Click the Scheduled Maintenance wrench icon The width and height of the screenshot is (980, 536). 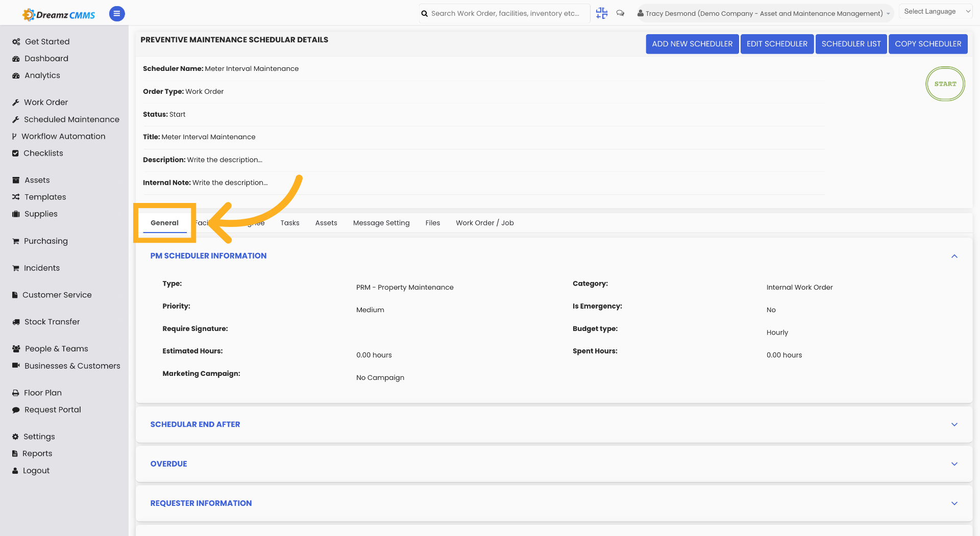(x=16, y=119)
